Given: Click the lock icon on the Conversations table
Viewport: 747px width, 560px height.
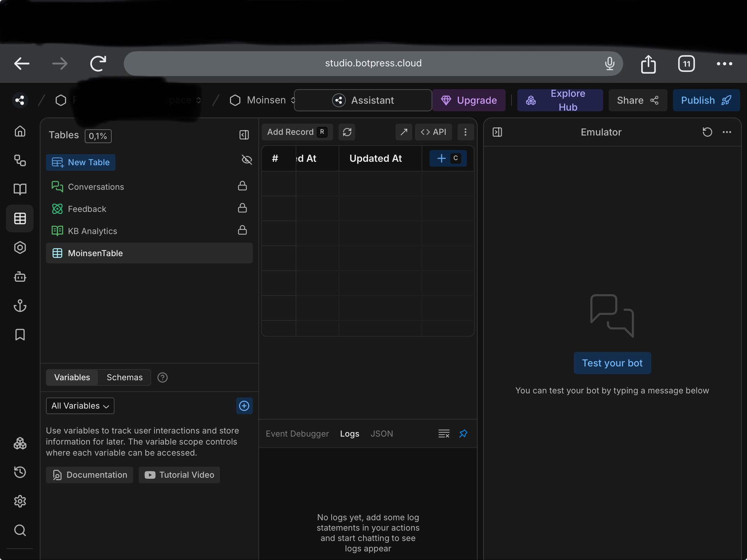Looking at the screenshot, I should tap(242, 186).
